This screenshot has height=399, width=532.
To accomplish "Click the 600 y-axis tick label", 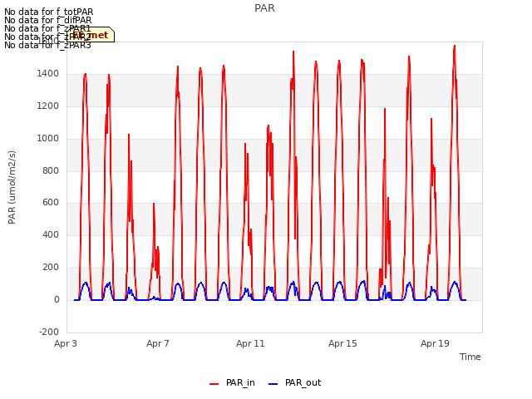I will click(51, 203).
